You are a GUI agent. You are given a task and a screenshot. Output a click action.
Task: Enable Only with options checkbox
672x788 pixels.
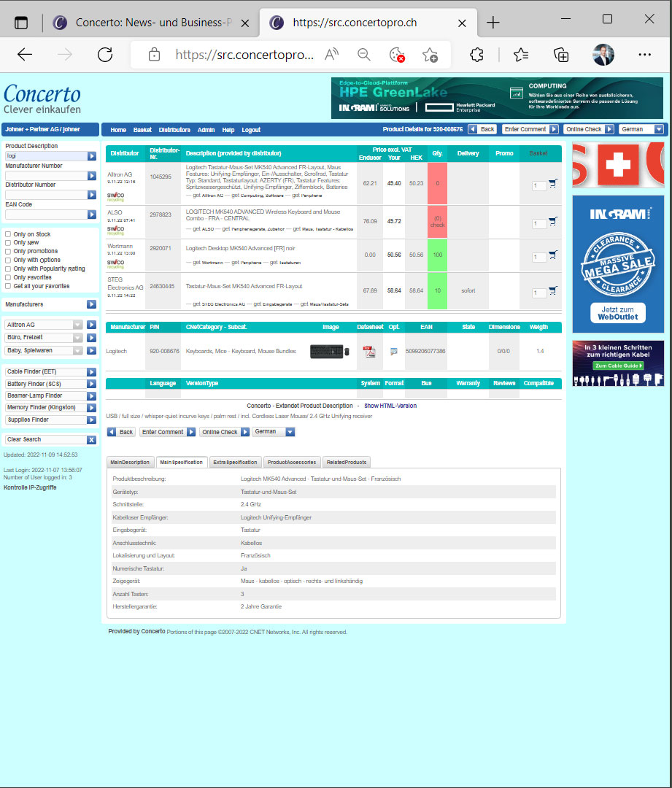(x=8, y=260)
